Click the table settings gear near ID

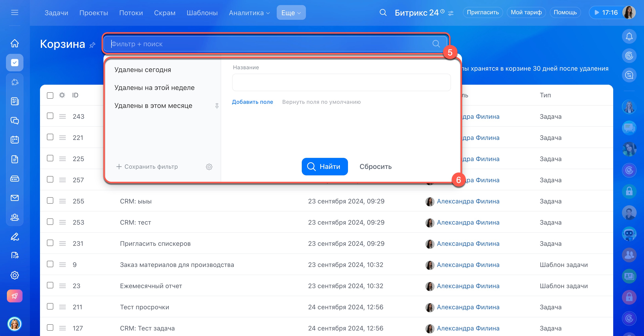[x=62, y=95]
